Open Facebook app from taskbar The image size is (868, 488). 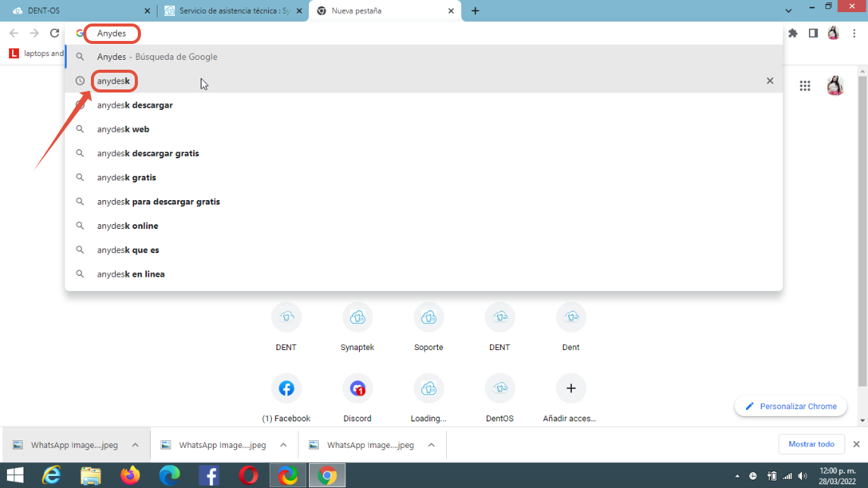(x=209, y=475)
